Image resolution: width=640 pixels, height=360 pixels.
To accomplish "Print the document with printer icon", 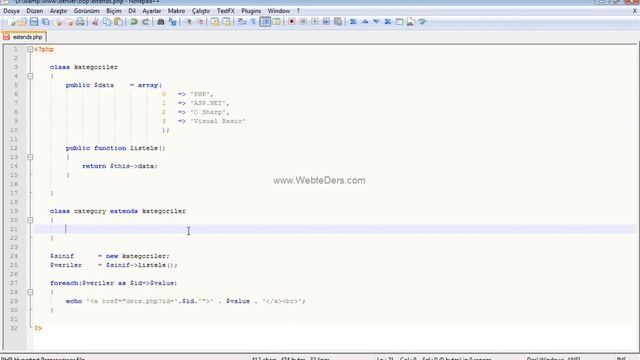I will tap(80, 22).
